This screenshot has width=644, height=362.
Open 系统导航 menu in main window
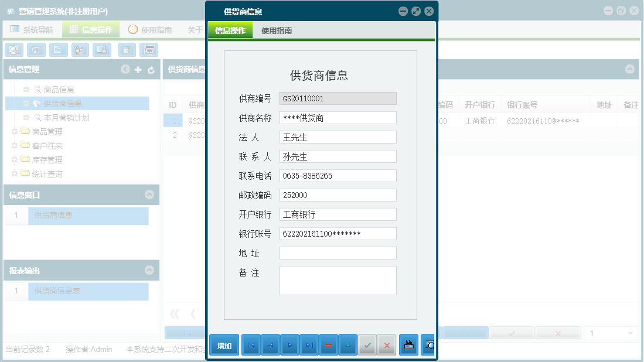(32, 29)
